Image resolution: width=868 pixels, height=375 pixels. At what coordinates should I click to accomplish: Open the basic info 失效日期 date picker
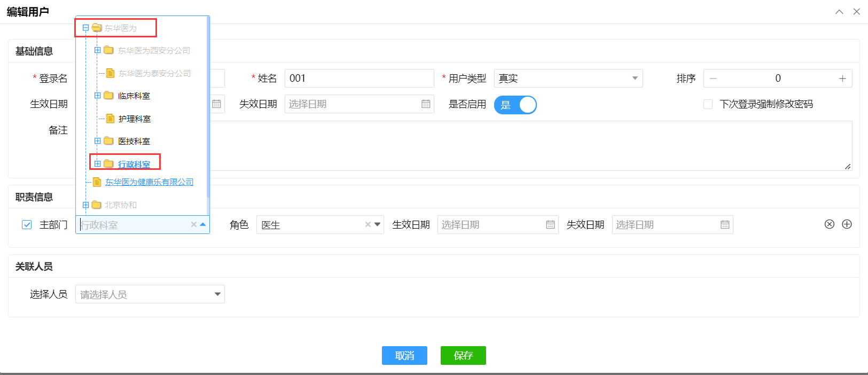coord(359,104)
